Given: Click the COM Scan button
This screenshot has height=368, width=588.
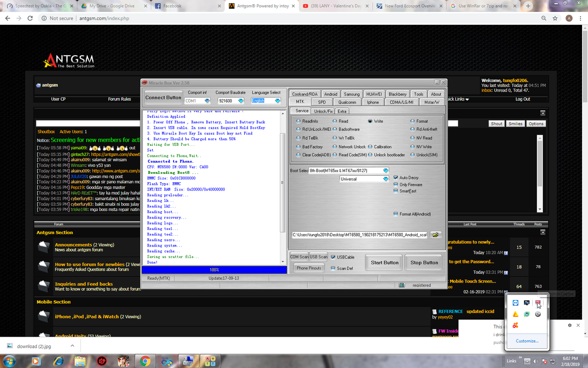Looking at the screenshot, I should (x=299, y=257).
